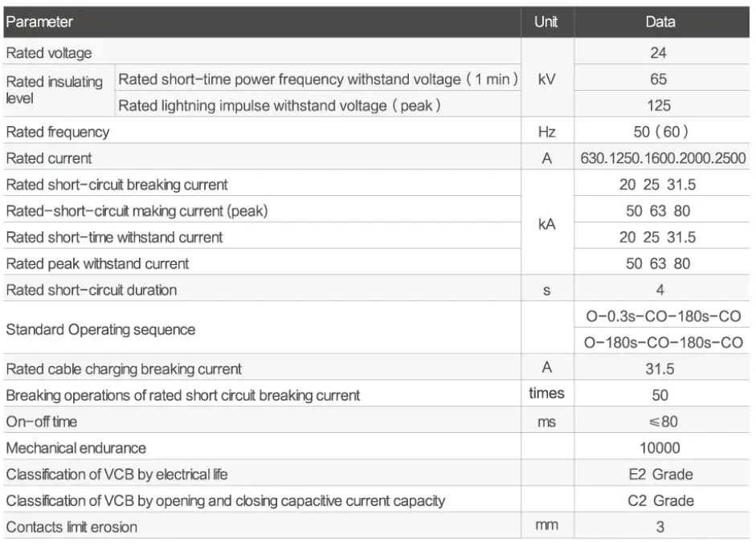
Task: Select the 630.1250.1600.2000.2500 current value
Action: 663,158
